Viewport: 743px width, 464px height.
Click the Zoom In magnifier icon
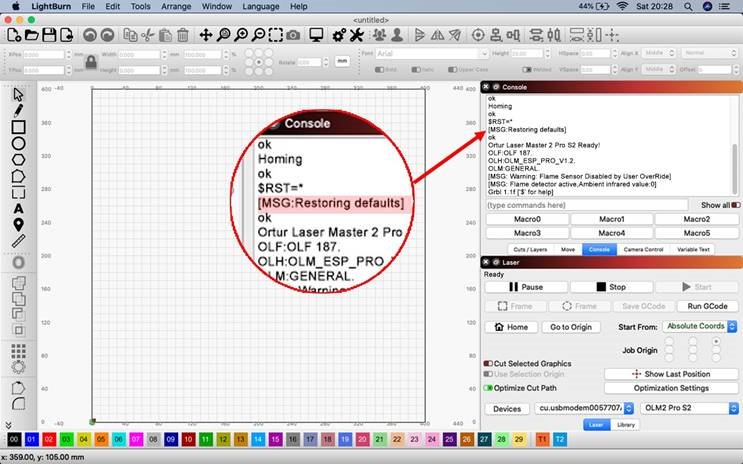click(241, 35)
